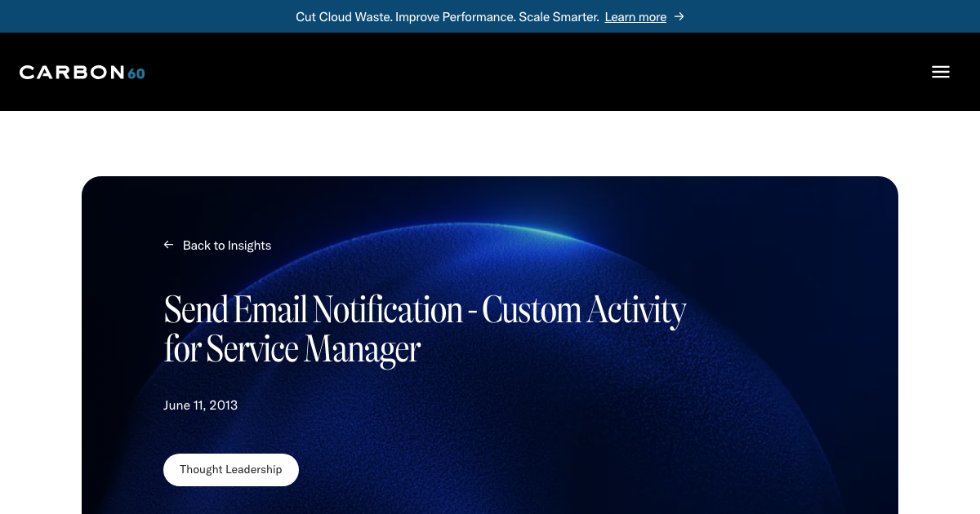Go Back to Insights
Screen dimensions: 980x514
227,245
